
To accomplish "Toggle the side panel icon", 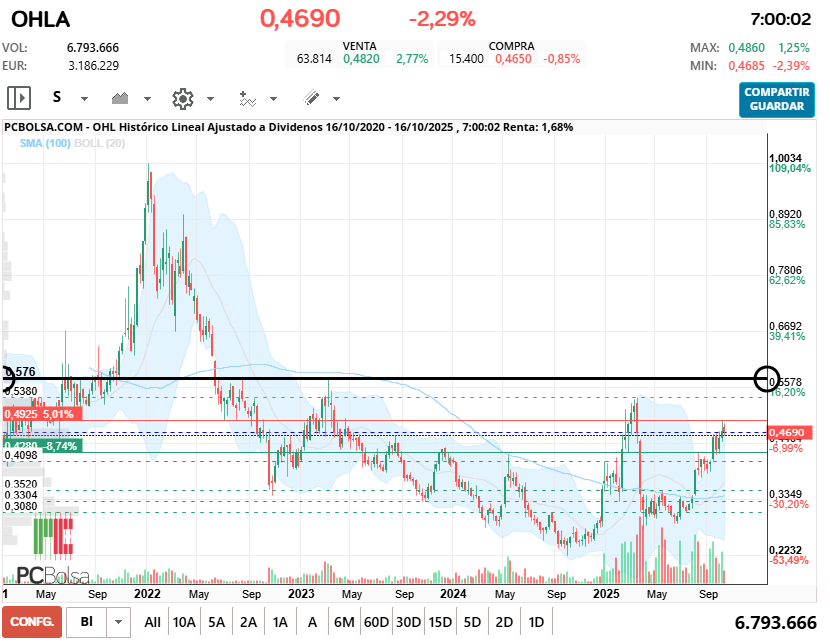I will point(19,98).
